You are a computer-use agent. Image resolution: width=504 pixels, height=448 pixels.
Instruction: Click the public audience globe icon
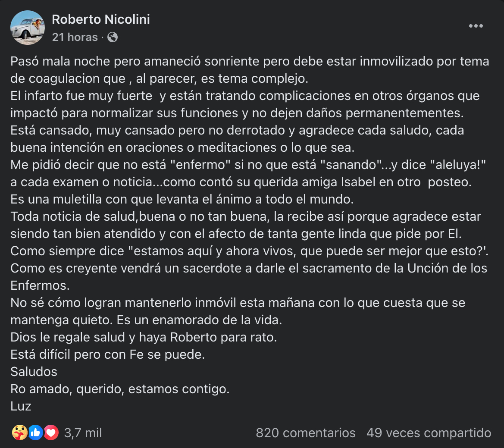coord(113,38)
